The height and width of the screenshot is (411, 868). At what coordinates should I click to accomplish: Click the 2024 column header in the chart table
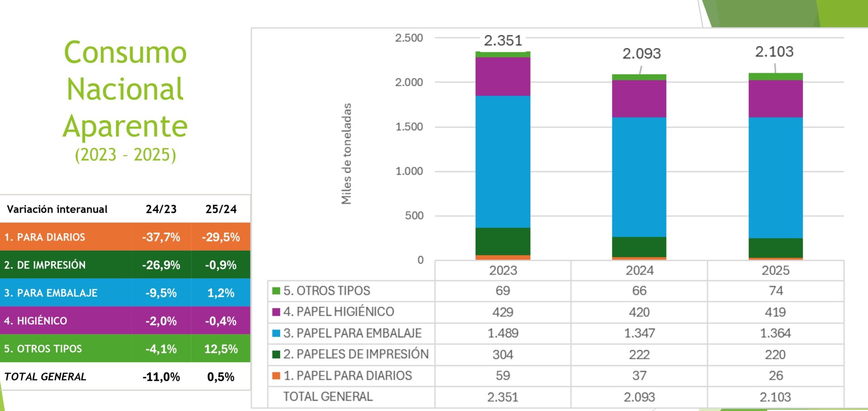639,270
